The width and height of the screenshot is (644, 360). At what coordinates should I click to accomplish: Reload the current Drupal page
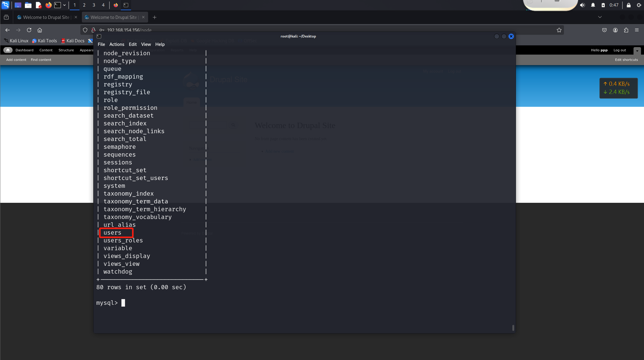tap(29, 30)
